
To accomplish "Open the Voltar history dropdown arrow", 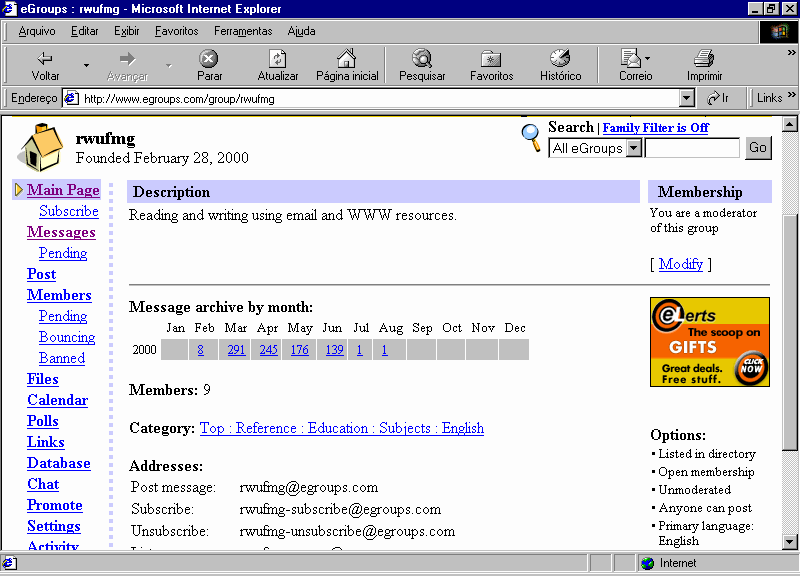I will click(86, 65).
